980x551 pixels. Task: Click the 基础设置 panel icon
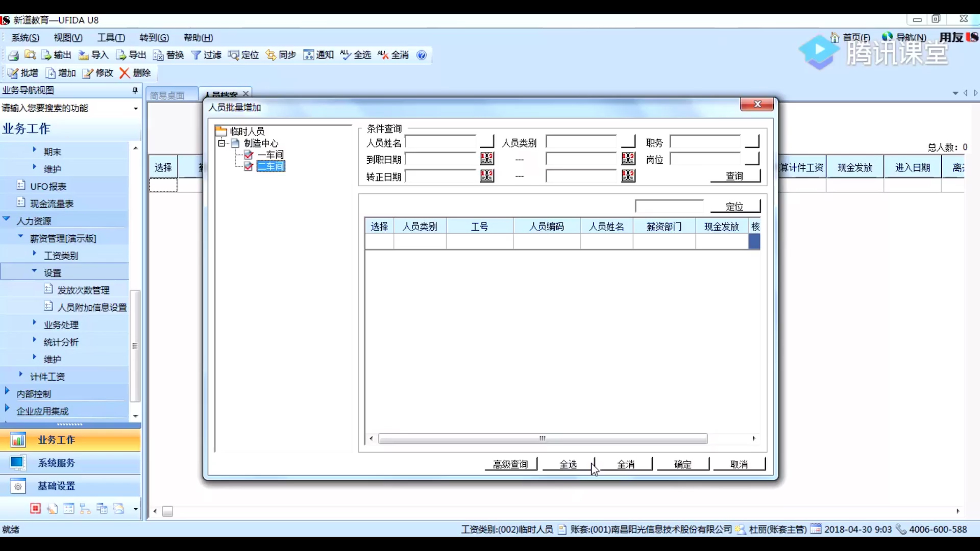(18, 486)
